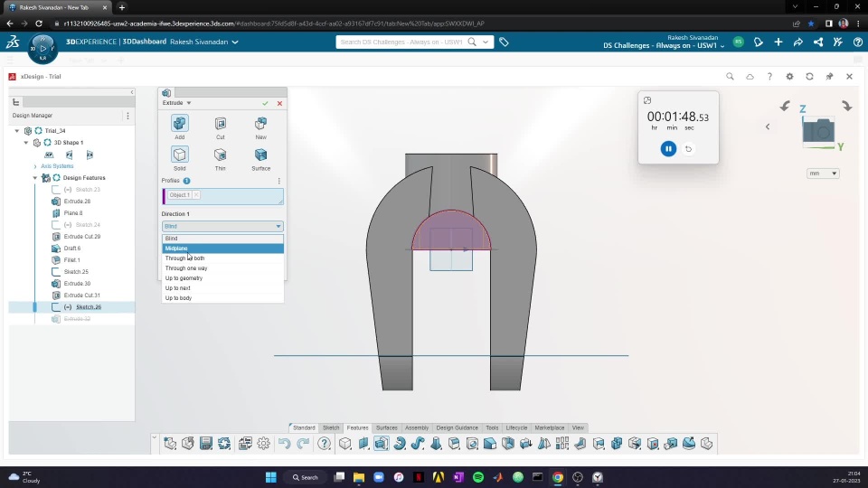
Task: Click the search DS Challenges field
Action: pyautogui.click(x=401, y=42)
